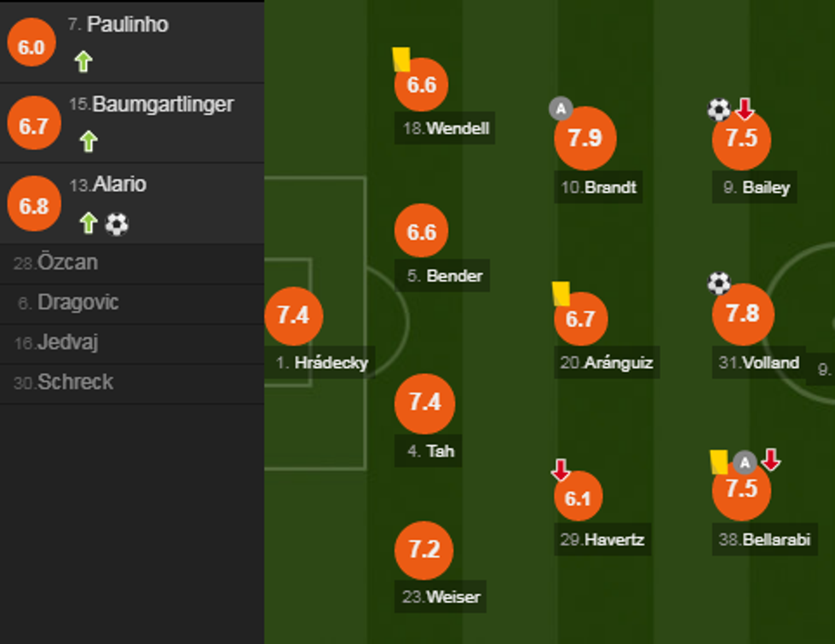Click Jedvaj in the substitutes list
Image resolution: width=835 pixels, height=644 pixels.
67,342
